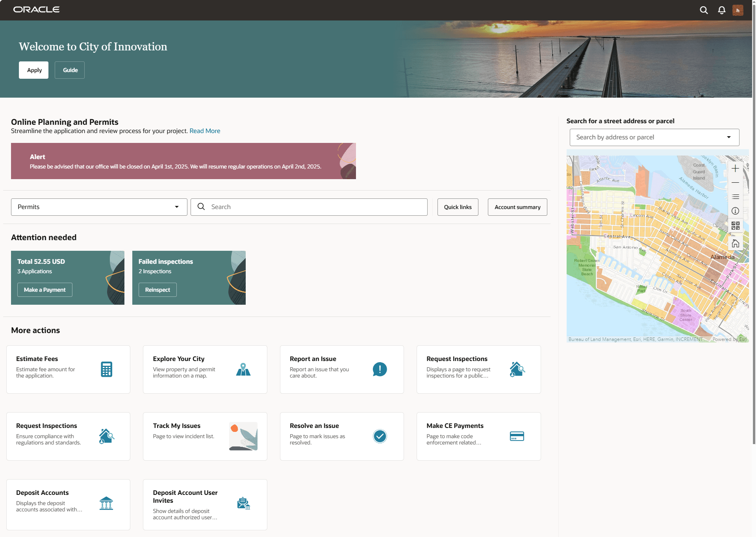Expand the address or parcel search dropdown
This screenshot has width=756, height=537.
click(x=729, y=137)
